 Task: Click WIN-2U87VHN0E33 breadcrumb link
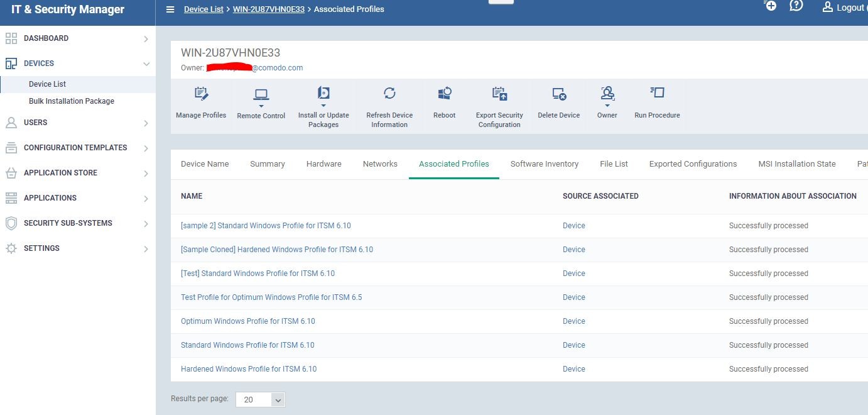(269, 9)
